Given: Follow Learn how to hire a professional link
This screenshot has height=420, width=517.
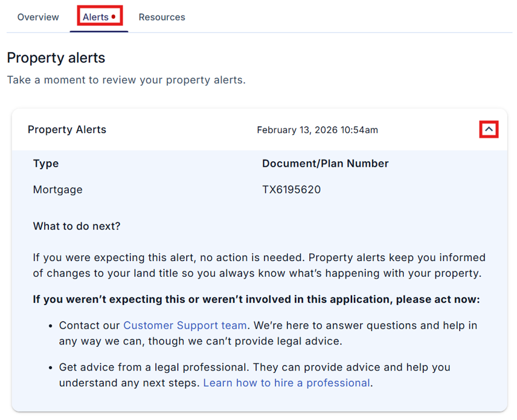Looking at the screenshot, I should tap(286, 383).
